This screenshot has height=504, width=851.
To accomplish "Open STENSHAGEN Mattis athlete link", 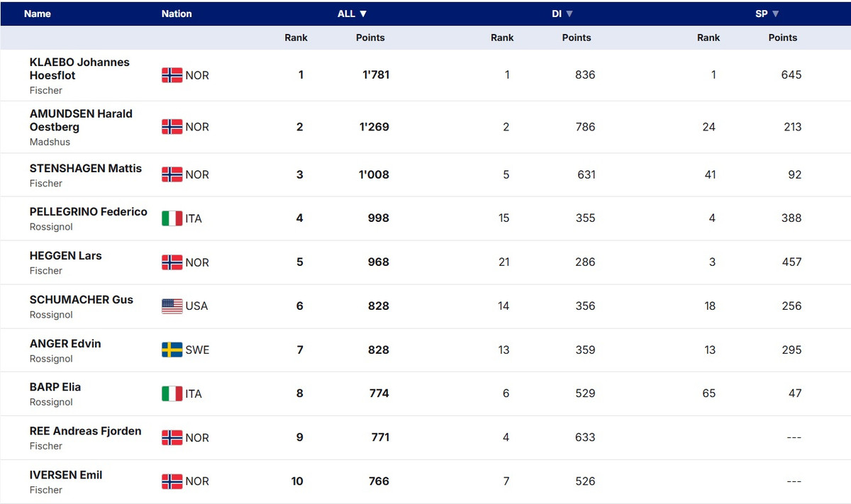I will 85,168.
